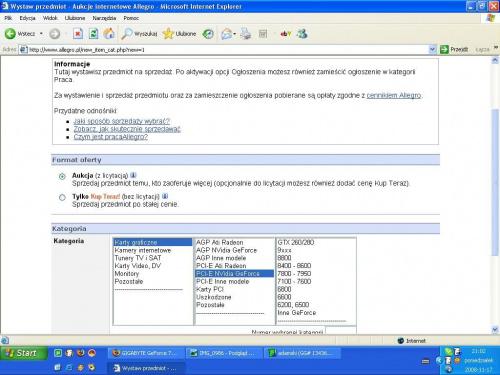Image resolution: width=500 pixels, height=375 pixels.
Task: Open the Pomoc menu
Action: [x=131, y=18]
